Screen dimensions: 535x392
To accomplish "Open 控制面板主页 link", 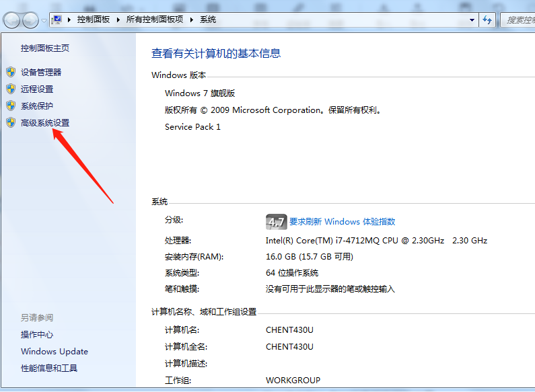I will pos(44,48).
